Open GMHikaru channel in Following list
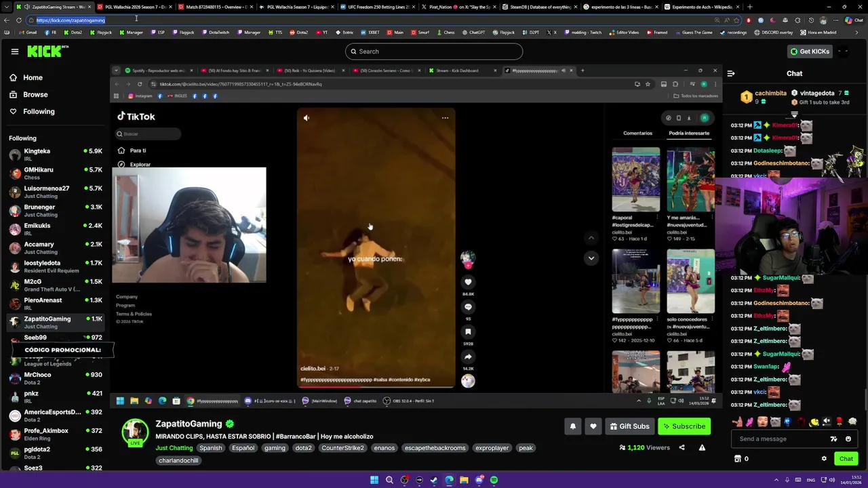Screen dimensions: 868x488 [56, 174]
